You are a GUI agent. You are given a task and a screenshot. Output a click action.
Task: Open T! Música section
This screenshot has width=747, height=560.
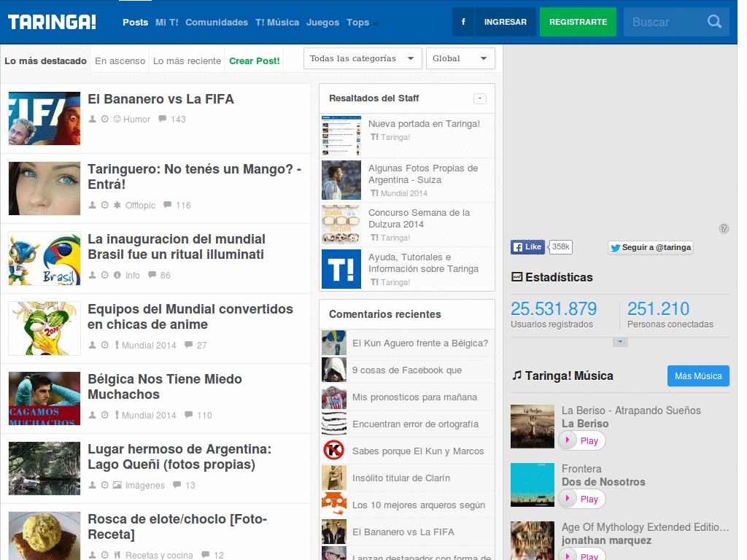(x=277, y=23)
